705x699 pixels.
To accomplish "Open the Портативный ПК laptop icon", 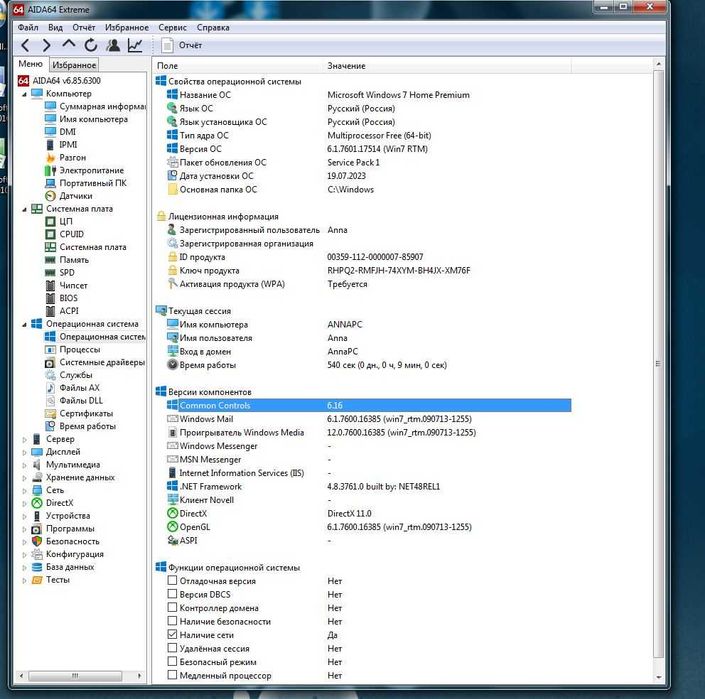I will [x=50, y=183].
